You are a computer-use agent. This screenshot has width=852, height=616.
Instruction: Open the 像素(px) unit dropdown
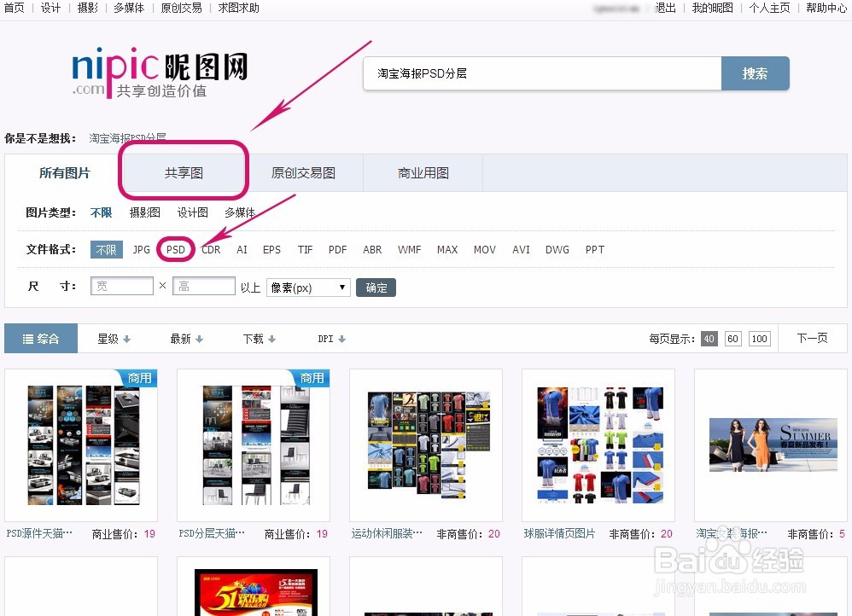click(x=307, y=288)
